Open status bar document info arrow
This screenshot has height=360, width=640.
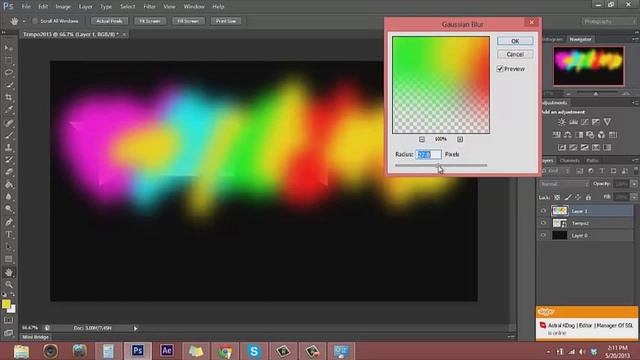click(x=136, y=328)
